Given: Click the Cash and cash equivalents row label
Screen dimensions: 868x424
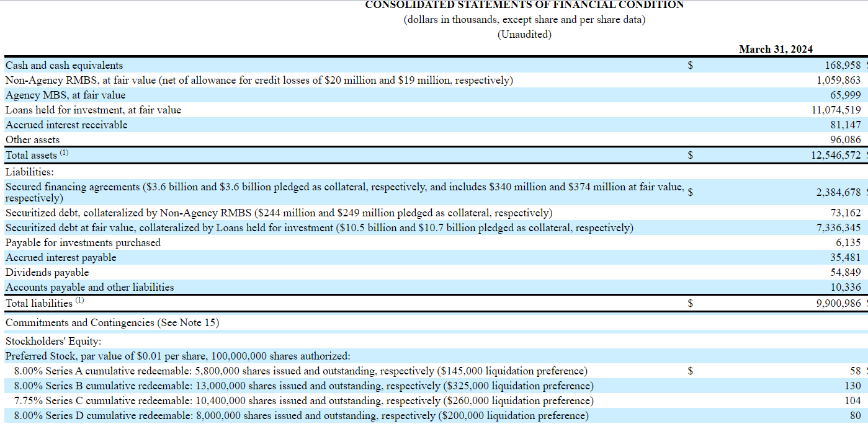Looking at the screenshot, I should (x=64, y=65).
